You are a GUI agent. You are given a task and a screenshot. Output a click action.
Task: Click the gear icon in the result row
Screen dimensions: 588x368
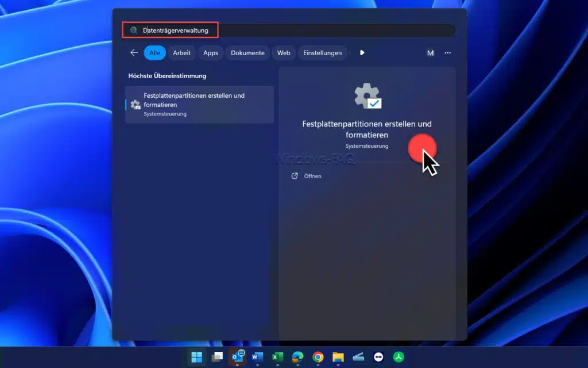[x=136, y=105]
